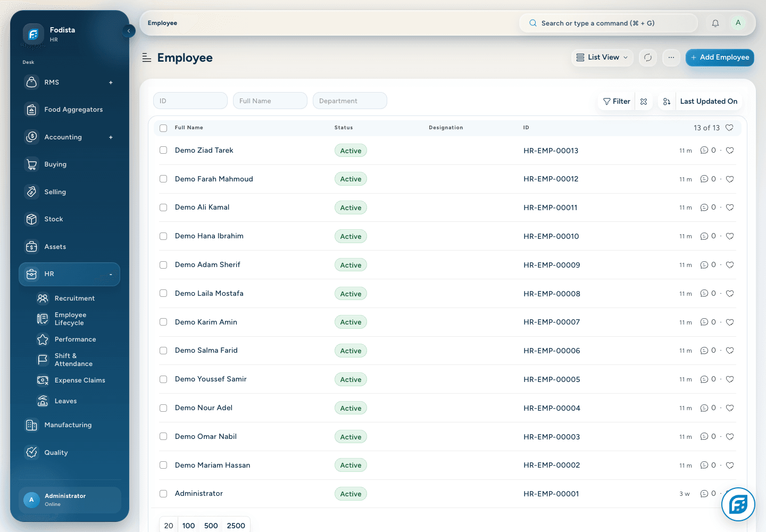
Task: Click the header heart icon near 13 of 13
Action: click(729, 128)
